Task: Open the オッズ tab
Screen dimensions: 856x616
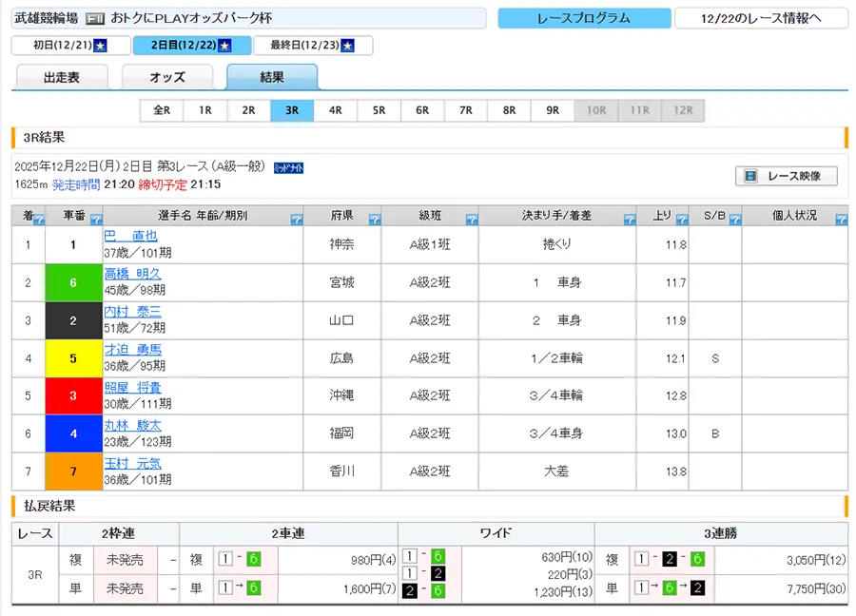Action: point(167,78)
